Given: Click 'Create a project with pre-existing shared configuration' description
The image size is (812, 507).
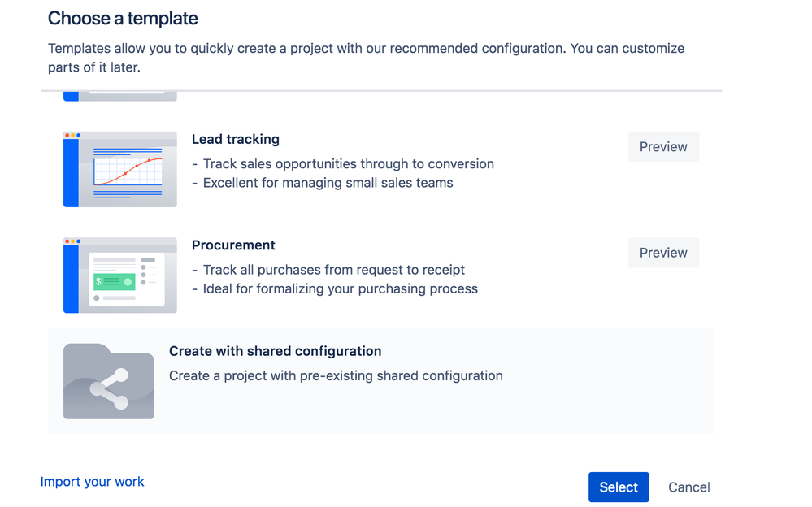Looking at the screenshot, I should pyautogui.click(x=336, y=375).
